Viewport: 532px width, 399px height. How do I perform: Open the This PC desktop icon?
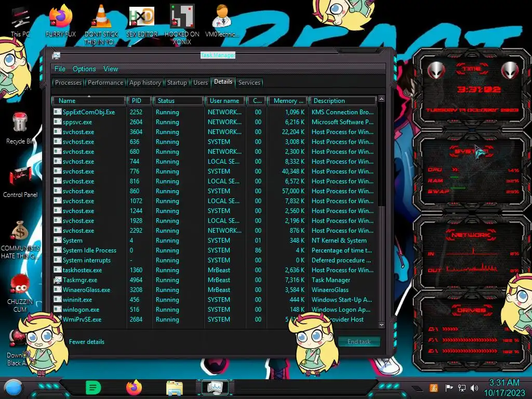point(20,22)
